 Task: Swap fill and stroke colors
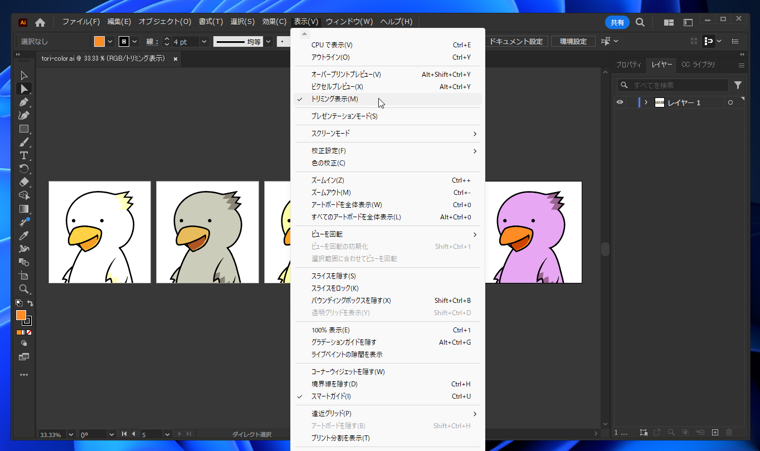click(30, 303)
